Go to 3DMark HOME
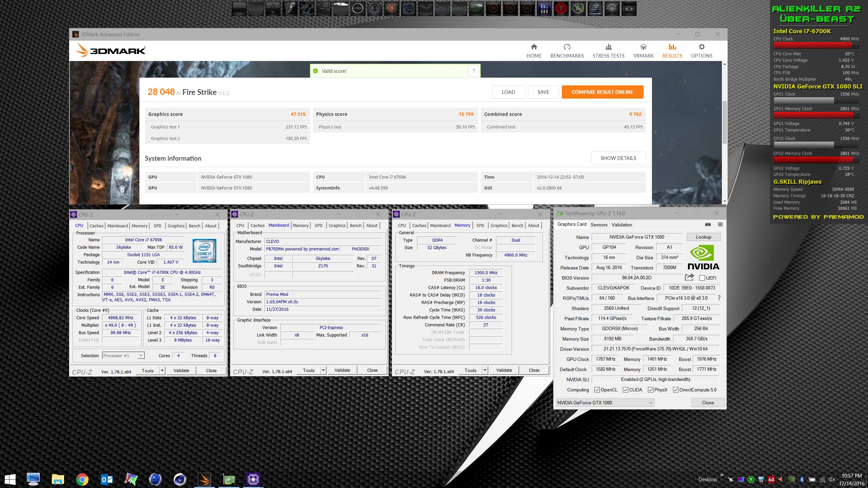The height and width of the screenshot is (488, 868). pos(534,51)
